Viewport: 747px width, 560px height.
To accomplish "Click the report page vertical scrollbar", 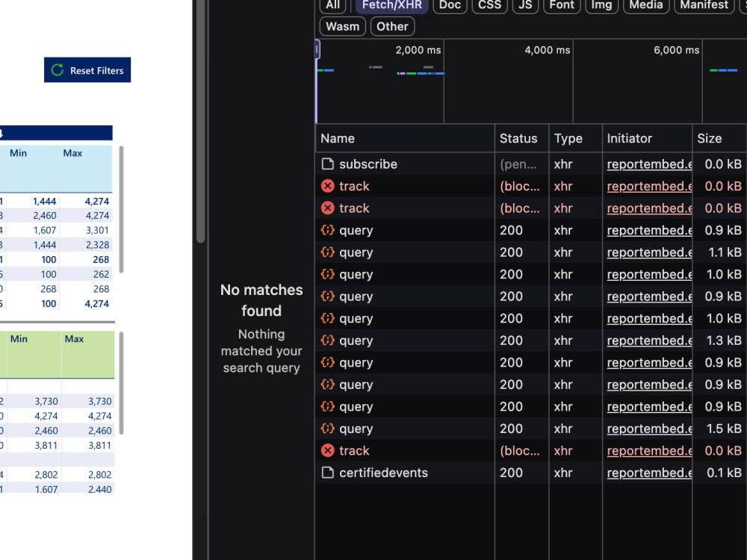I will click(200, 122).
